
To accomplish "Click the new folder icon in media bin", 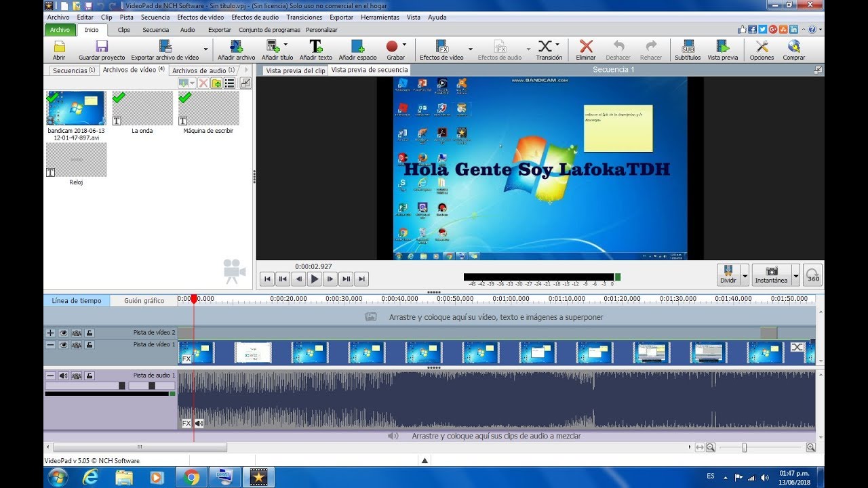I will [216, 83].
